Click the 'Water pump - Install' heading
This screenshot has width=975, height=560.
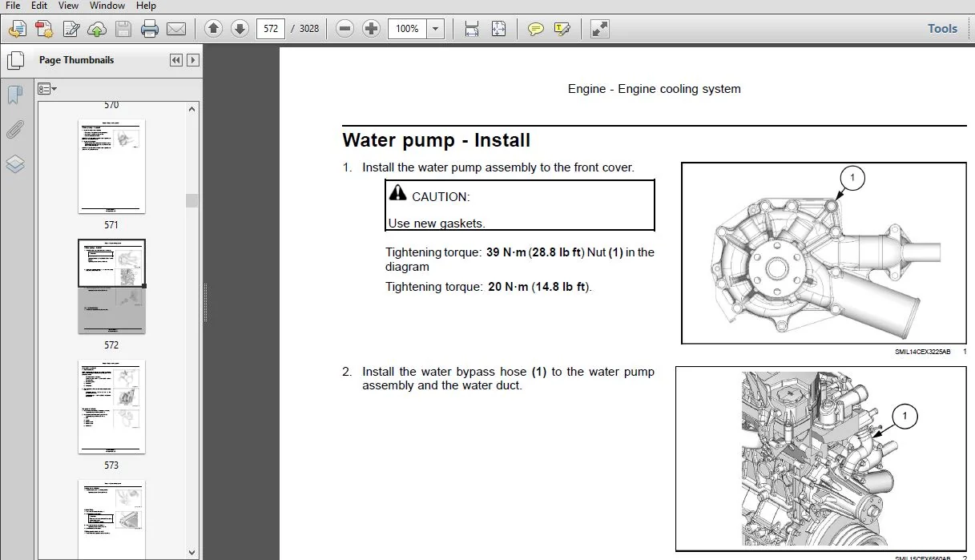coord(436,140)
